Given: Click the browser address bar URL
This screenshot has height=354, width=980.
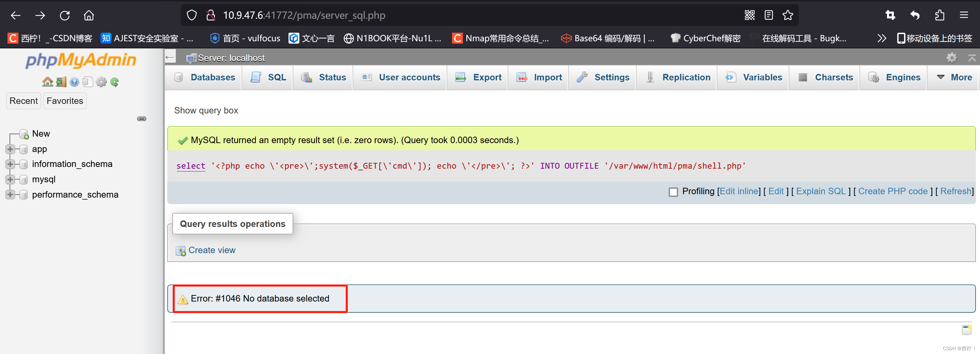Looking at the screenshot, I should [x=304, y=15].
